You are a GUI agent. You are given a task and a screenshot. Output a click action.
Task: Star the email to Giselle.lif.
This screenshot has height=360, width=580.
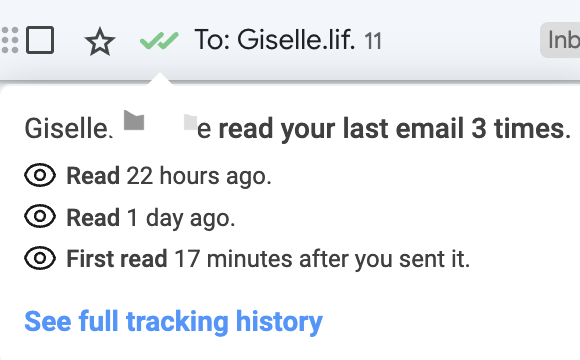100,41
